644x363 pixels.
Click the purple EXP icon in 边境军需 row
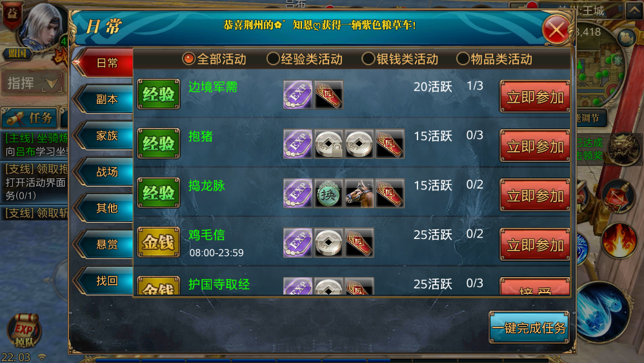point(297,94)
